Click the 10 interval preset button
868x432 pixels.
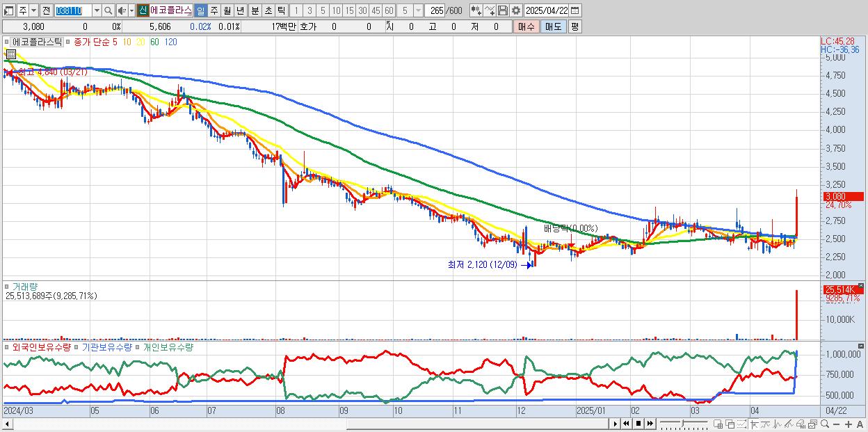coord(336,10)
